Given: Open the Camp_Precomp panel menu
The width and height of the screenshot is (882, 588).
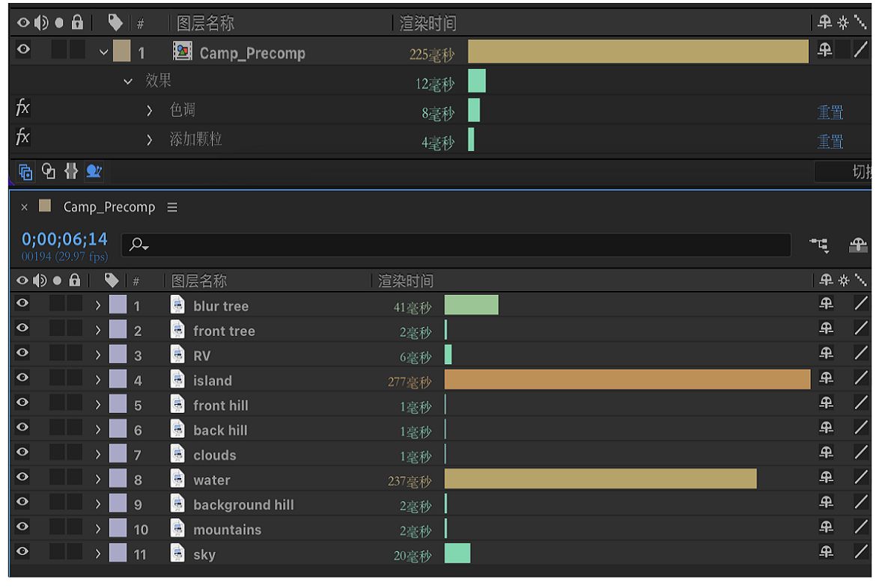Looking at the screenshot, I should point(172,207).
